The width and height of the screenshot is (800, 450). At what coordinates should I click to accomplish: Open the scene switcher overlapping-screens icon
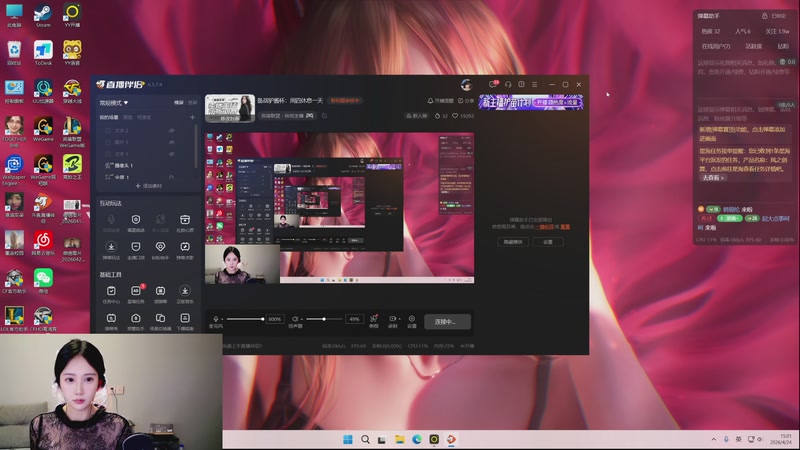point(160,318)
